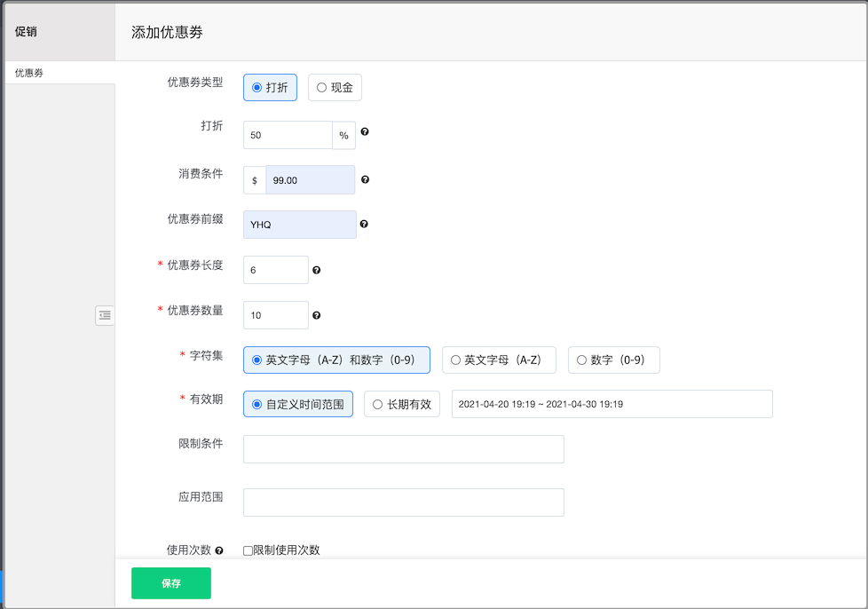Screen dimensions: 868x609
Task: Click the question mark next to 优惠券长度
Action: (316, 269)
